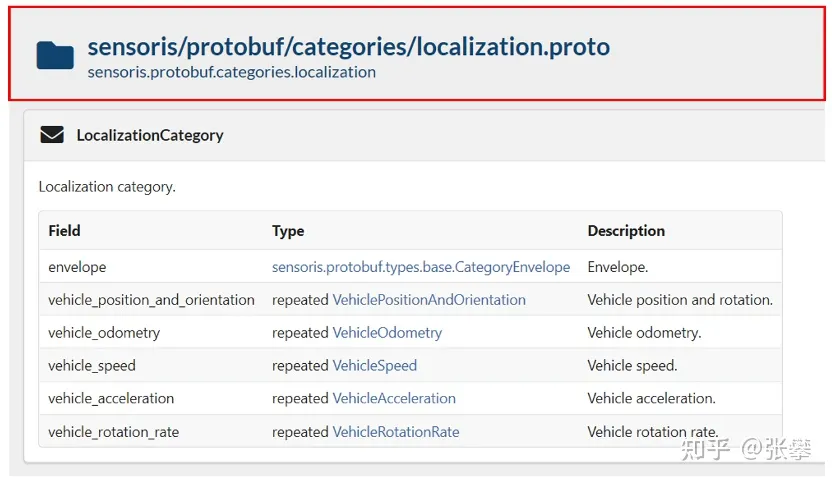Click the sensoris/protobuf/categories/localization.proto file title
Screen dimensions: 832x482
[349, 47]
